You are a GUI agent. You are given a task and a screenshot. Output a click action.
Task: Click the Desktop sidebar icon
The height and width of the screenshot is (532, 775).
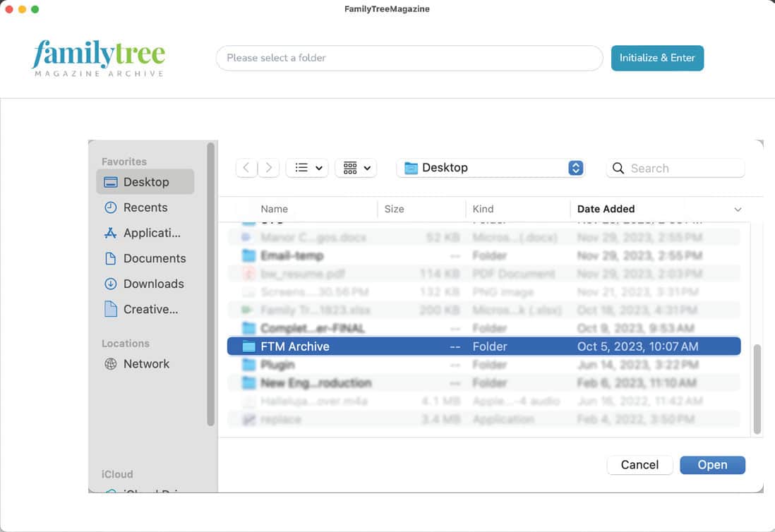click(x=111, y=182)
